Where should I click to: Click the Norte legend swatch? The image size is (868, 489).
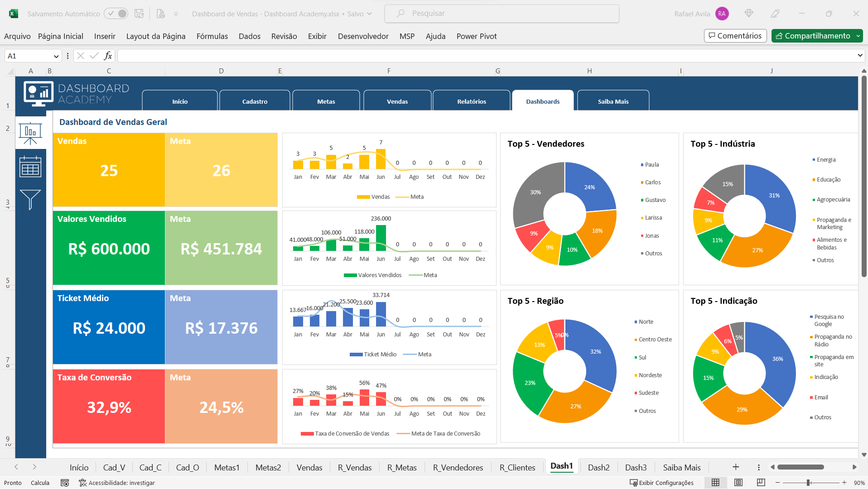point(636,322)
